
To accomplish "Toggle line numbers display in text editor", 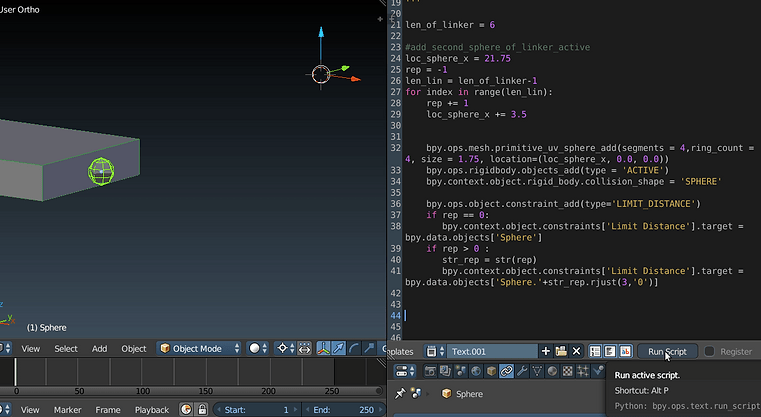I will click(x=595, y=351).
